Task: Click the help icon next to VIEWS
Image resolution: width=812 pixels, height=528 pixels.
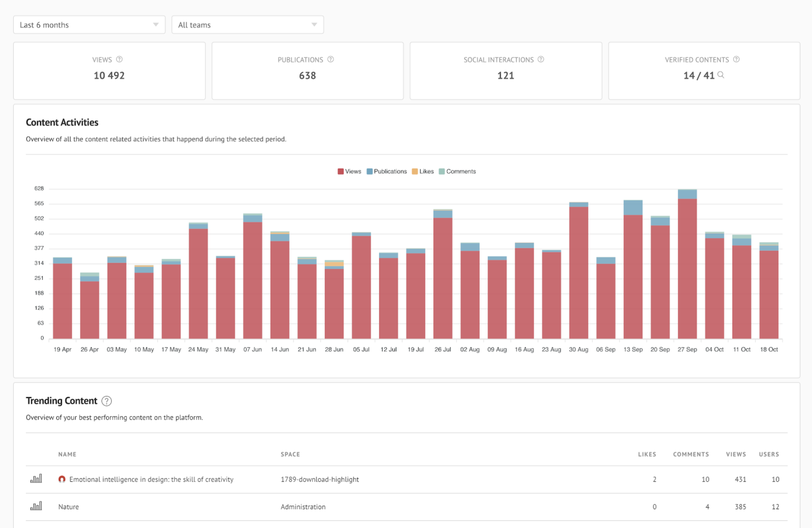Action: tap(119, 60)
